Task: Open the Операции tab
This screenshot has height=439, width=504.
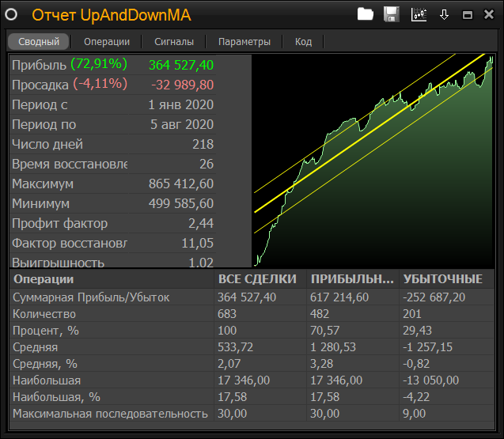Action: pos(107,42)
